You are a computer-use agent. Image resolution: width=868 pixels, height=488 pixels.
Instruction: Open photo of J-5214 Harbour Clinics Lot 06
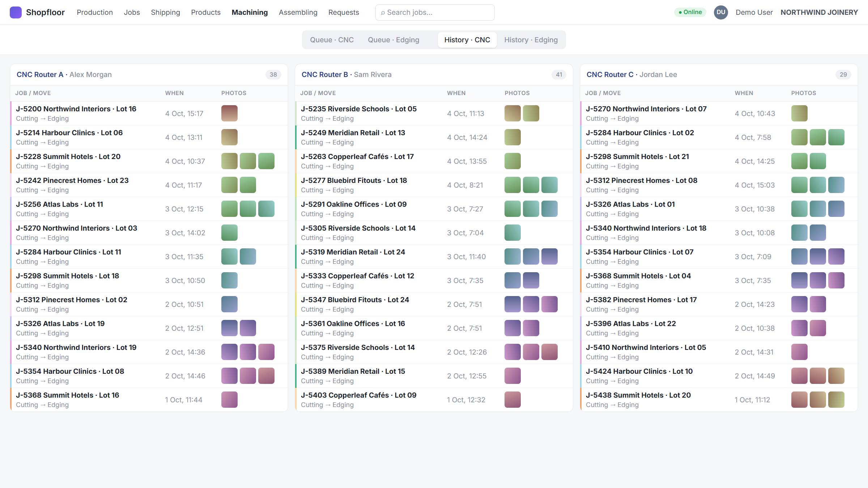(229, 137)
